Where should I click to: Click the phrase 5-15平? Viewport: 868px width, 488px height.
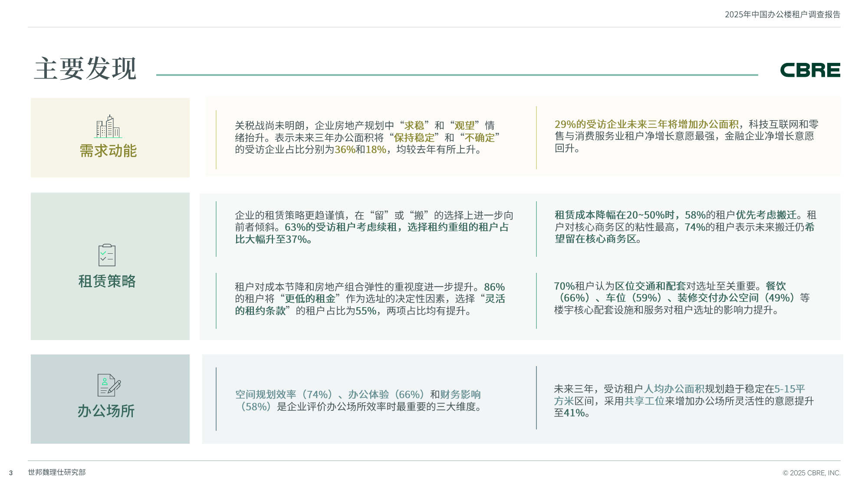(x=790, y=389)
